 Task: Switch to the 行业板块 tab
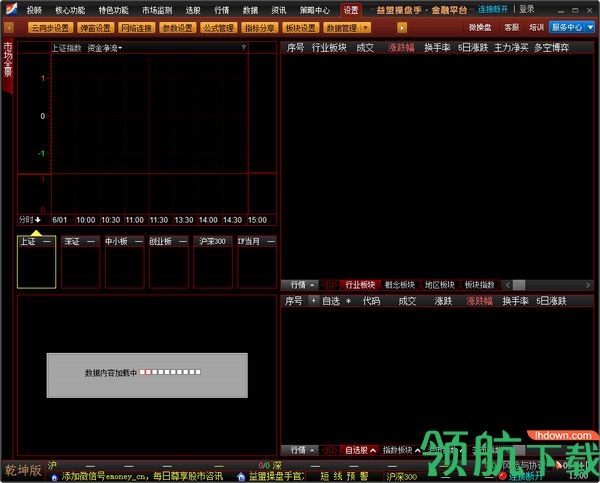[x=360, y=285]
